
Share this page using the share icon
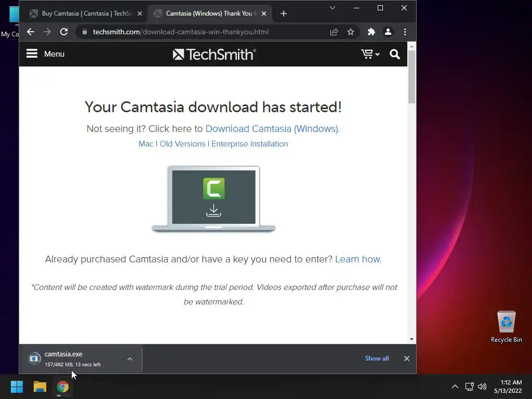(334, 32)
